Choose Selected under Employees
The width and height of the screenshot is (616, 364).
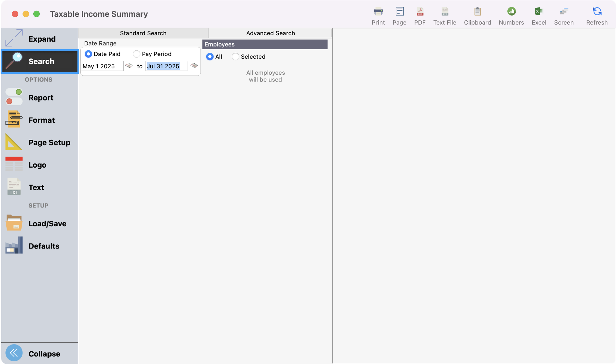tap(235, 57)
